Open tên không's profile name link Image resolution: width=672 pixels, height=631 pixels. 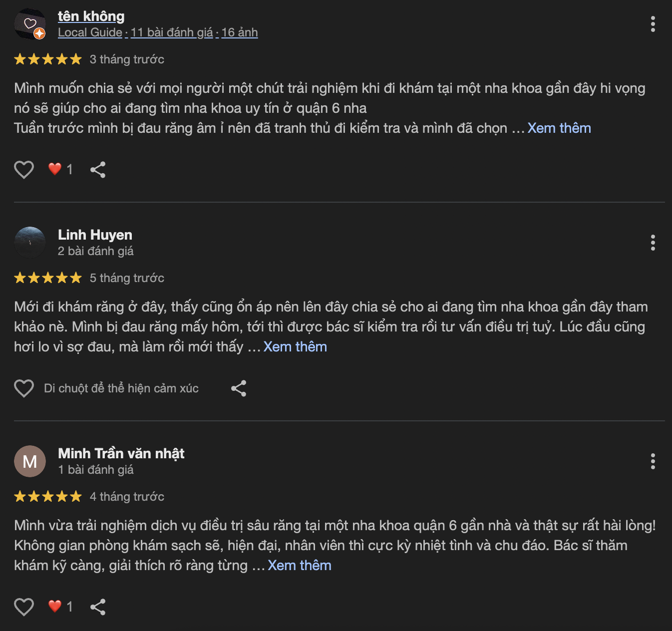[91, 16]
